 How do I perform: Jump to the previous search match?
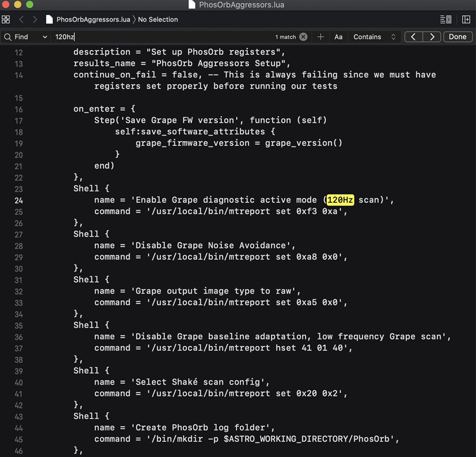(x=414, y=37)
